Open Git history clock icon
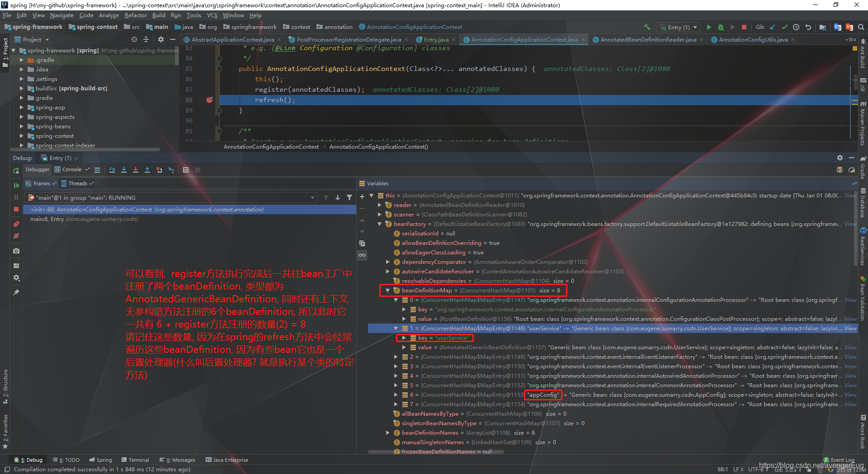 [x=796, y=27]
